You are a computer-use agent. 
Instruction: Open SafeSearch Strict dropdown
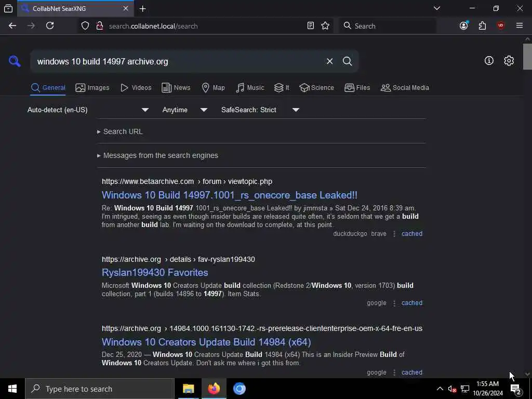pos(260,110)
